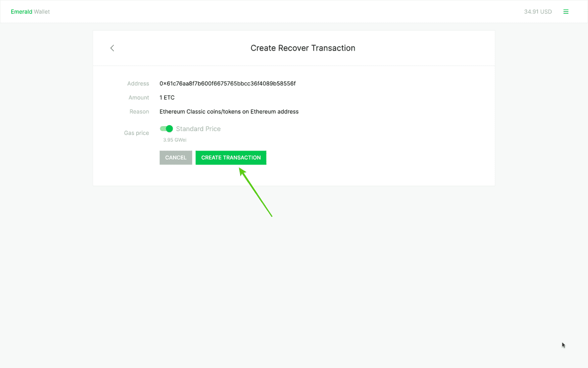Viewport: 588px width, 368px height.
Task: Go back using the left chevron arrow
Action: coord(112,48)
